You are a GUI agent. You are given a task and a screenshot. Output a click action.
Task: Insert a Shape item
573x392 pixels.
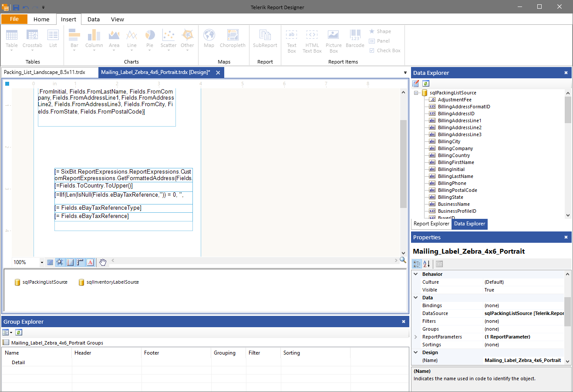pyautogui.click(x=380, y=31)
